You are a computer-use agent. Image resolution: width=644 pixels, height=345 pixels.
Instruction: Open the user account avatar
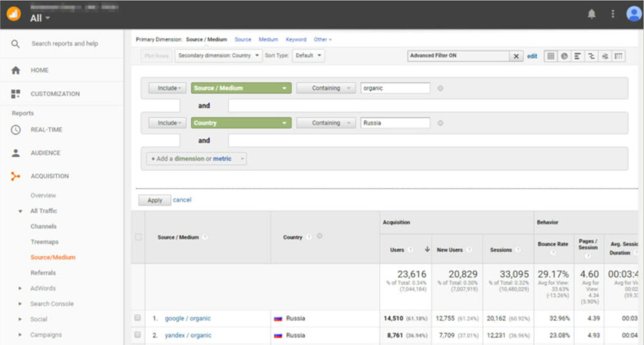[634, 14]
